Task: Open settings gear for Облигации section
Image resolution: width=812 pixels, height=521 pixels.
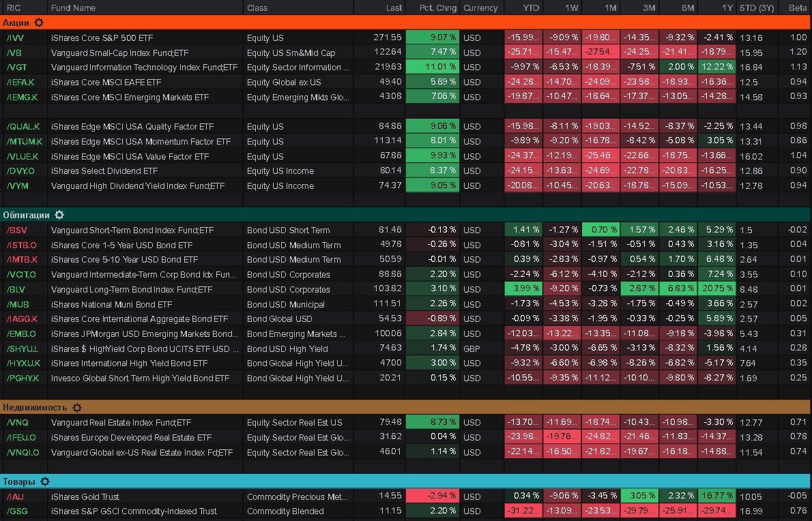Action: tap(59, 215)
